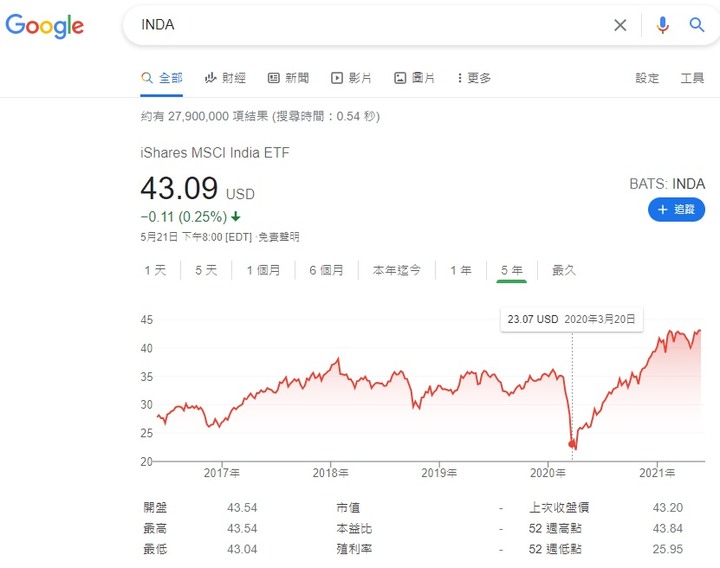Clear the search box with X icon
This screenshot has height=568, width=720.
tap(620, 25)
